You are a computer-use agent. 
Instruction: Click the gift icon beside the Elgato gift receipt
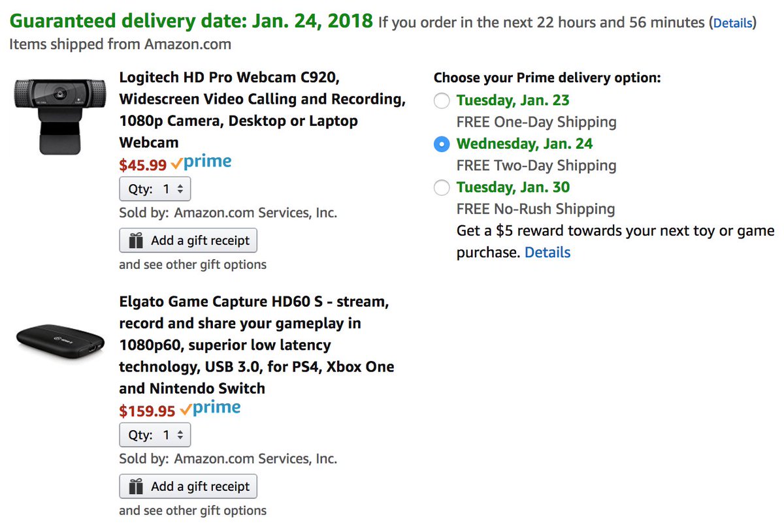coord(136,487)
